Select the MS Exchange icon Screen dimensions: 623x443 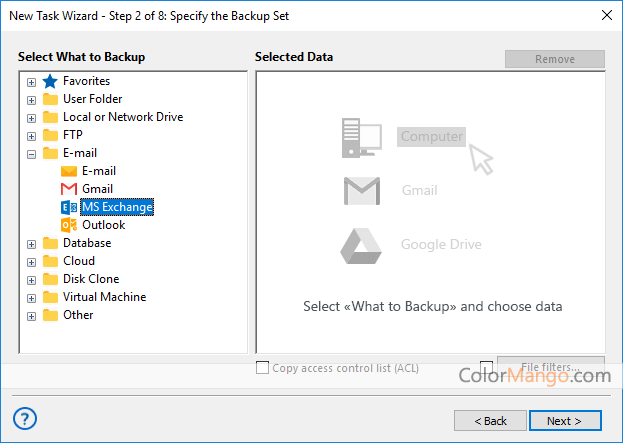(69, 207)
